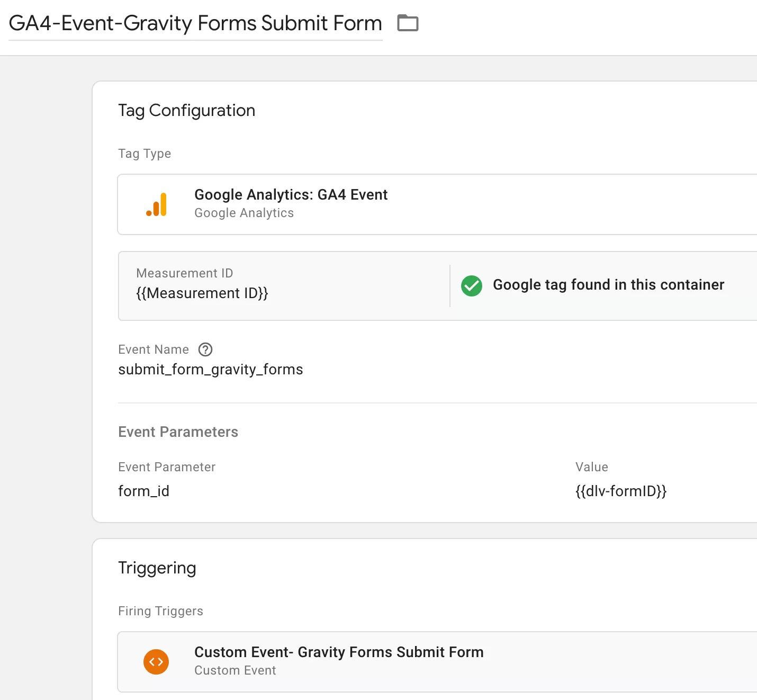
Task: Click the Measurement ID label
Action: coord(184,273)
